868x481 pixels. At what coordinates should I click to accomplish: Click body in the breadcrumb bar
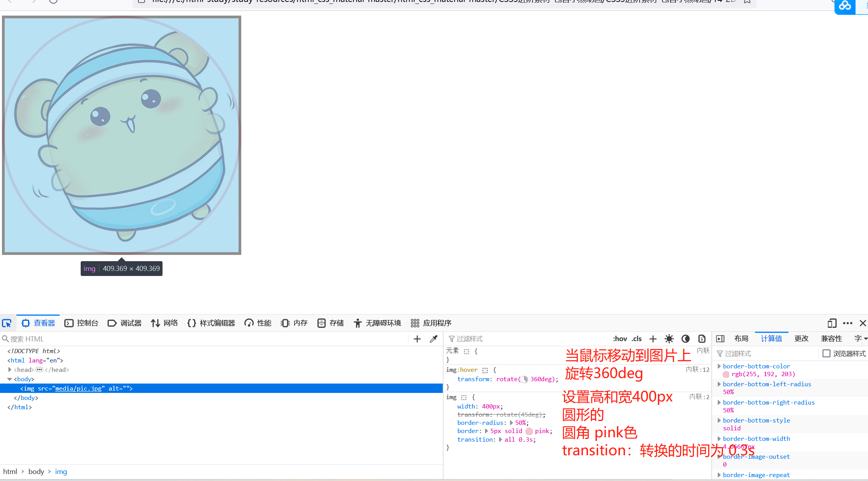click(36, 472)
